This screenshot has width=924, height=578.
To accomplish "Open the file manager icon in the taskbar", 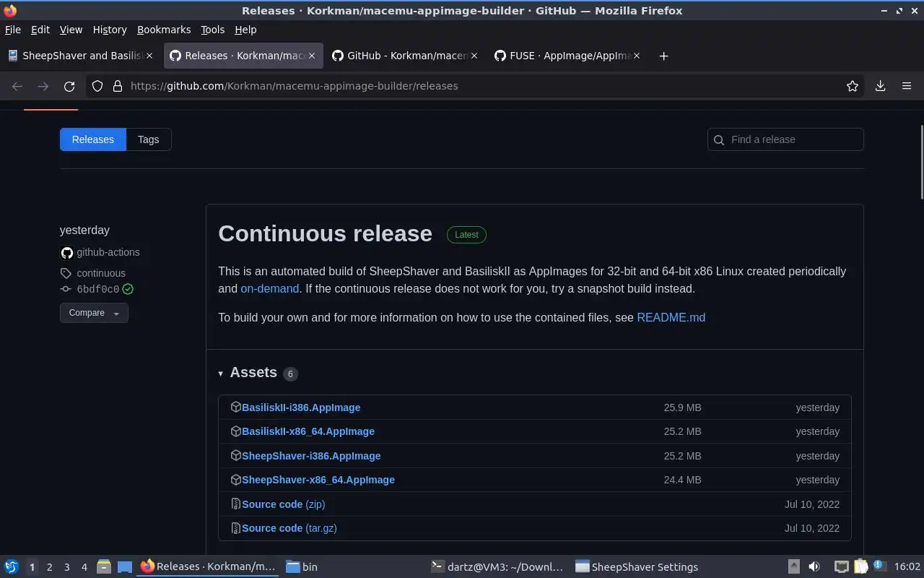I will (103, 566).
